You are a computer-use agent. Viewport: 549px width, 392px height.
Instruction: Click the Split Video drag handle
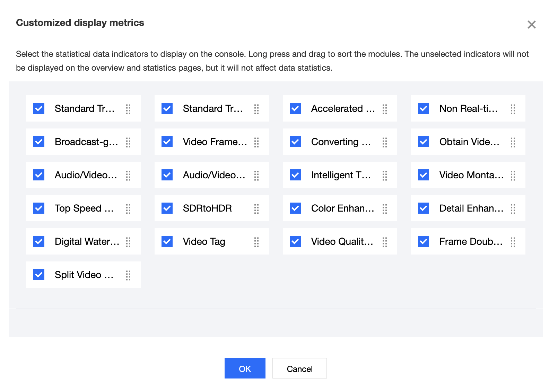(x=128, y=275)
